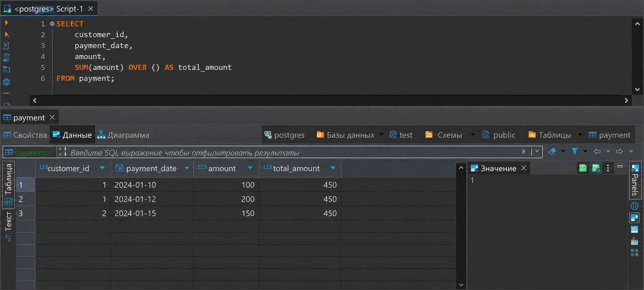Click the amount cell 200
The width and height of the screenshot is (644, 290).
click(226, 199)
